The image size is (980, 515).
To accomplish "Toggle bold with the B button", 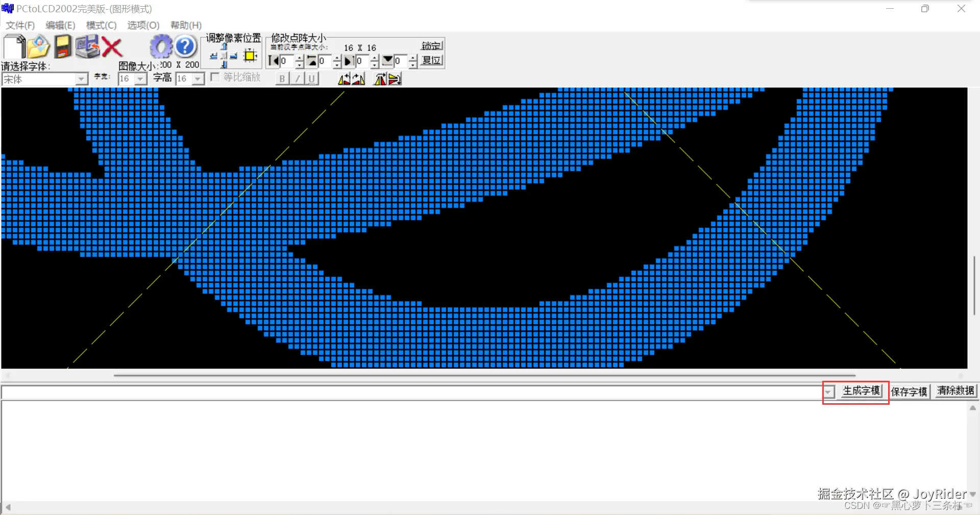I will click(x=282, y=79).
